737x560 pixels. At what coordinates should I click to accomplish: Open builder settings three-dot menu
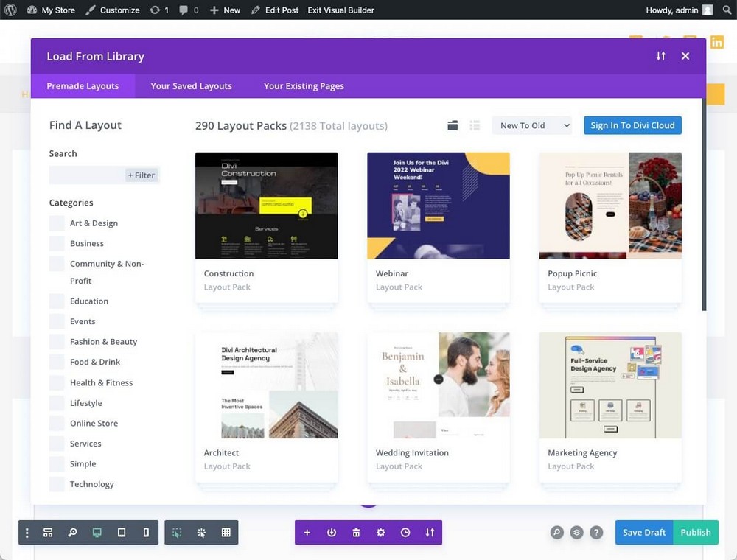coord(27,532)
